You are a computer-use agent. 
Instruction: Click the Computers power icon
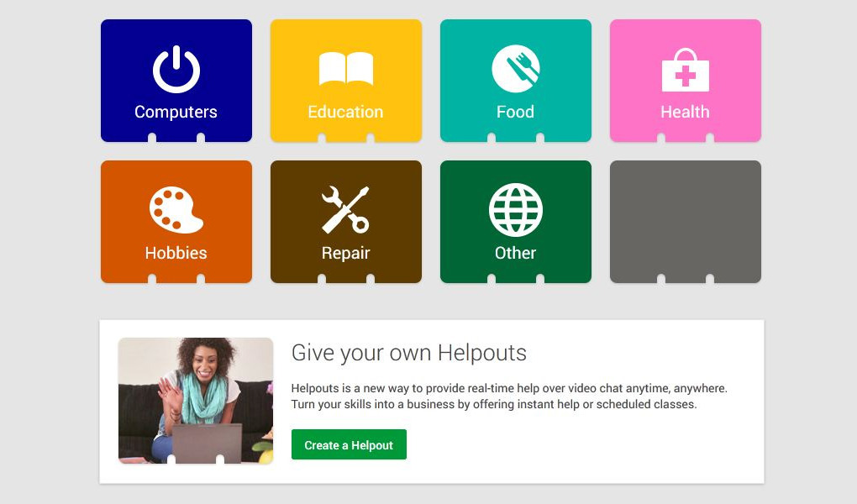pyautogui.click(x=176, y=69)
